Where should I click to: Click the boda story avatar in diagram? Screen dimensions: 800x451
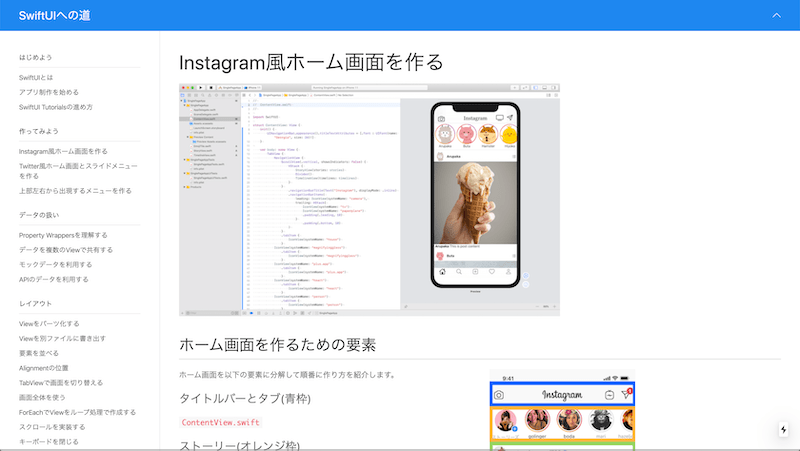click(569, 420)
